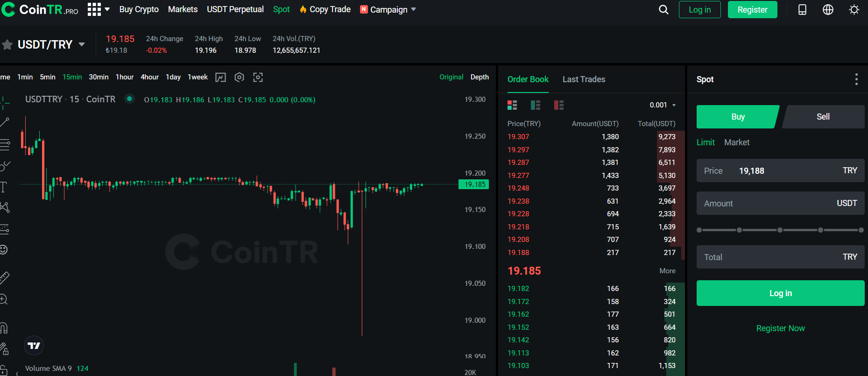Select the 4hour timeframe
Screen dimensions: 868x376
(x=150, y=77)
